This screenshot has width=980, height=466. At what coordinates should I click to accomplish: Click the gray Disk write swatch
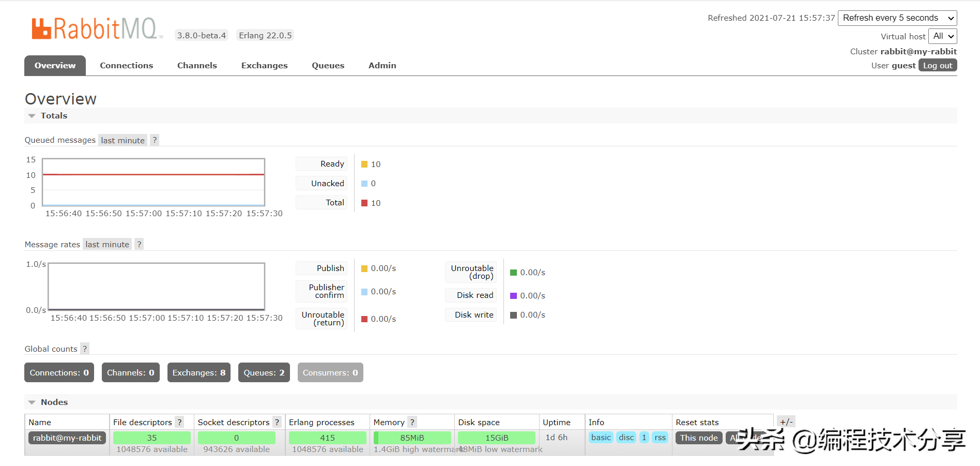(513, 315)
